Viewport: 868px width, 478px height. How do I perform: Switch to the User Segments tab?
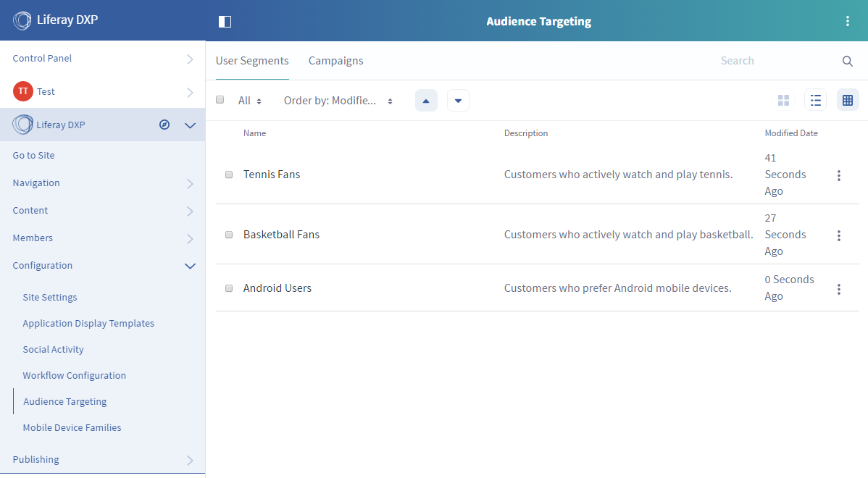tap(252, 61)
